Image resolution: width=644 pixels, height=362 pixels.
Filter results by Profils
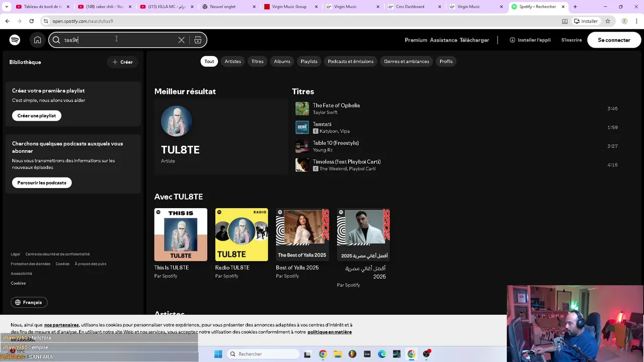[x=446, y=61]
